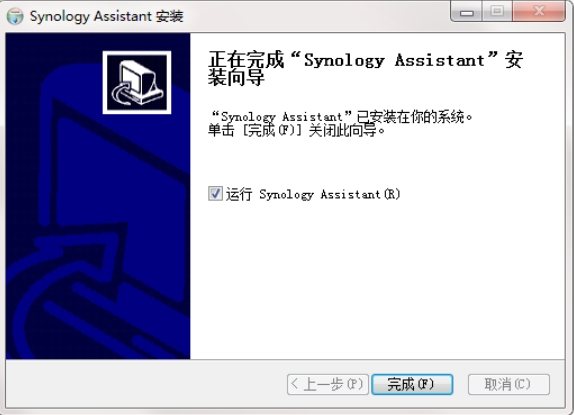574x415 pixels.
Task: Click the blank title bar area
Action: [x=315, y=16]
